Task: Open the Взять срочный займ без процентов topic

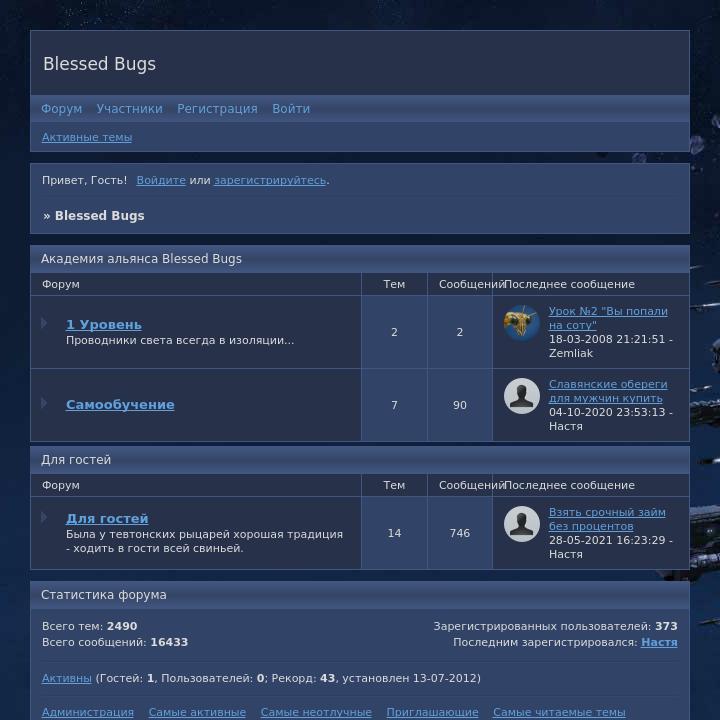Action: (x=607, y=519)
